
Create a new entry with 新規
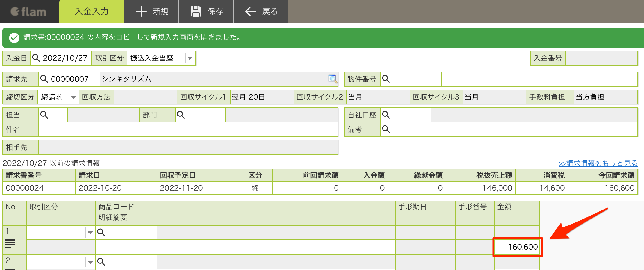click(152, 12)
